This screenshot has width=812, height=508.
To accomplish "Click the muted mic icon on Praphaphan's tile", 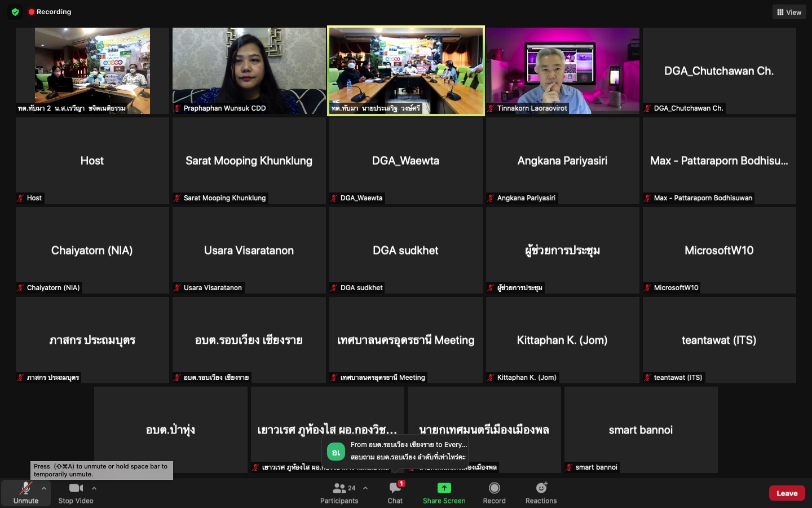I will pos(176,108).
